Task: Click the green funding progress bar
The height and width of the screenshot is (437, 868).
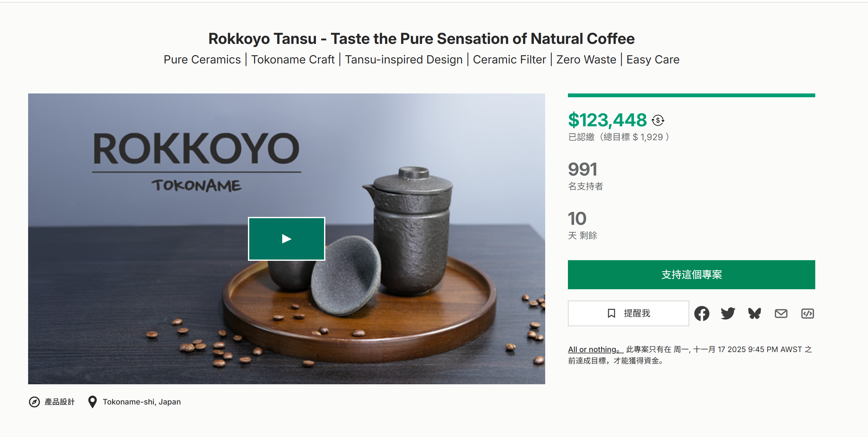Action: tap(691, 95)
